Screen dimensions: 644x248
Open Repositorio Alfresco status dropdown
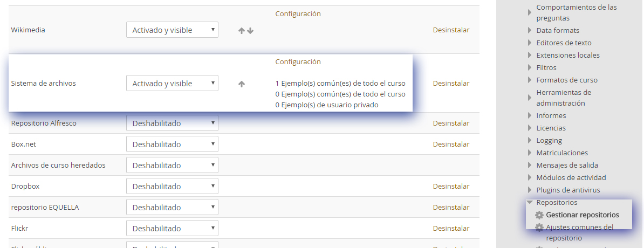click(172, 123)
